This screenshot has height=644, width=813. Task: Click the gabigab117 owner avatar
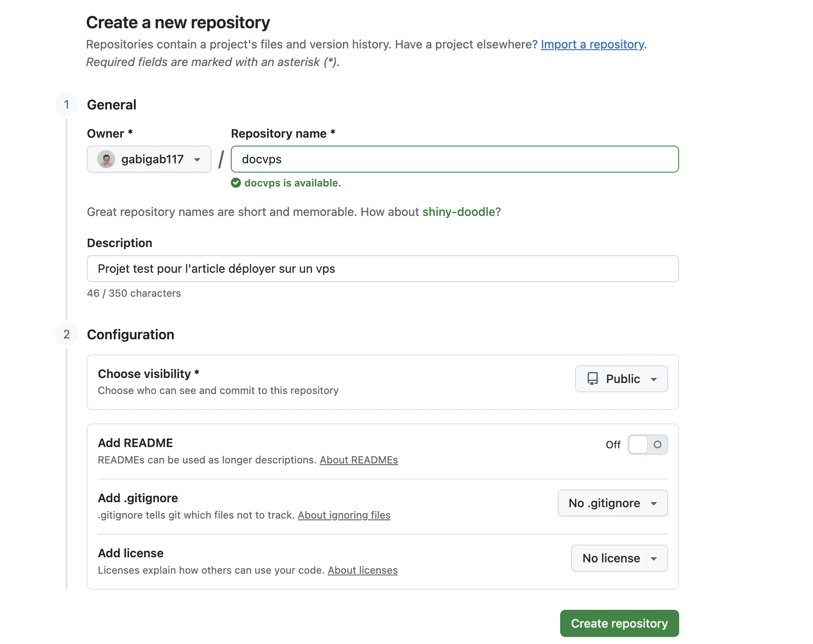coord(106,159)
